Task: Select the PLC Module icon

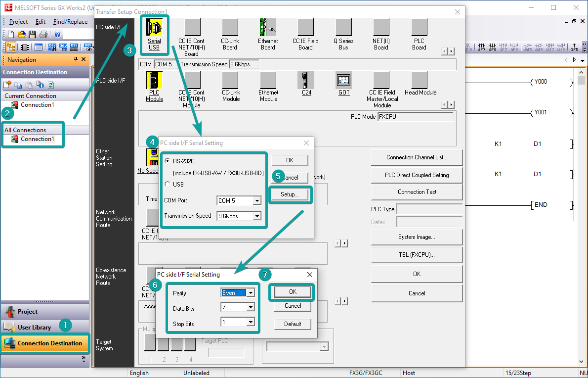Action: pos(154,80)
